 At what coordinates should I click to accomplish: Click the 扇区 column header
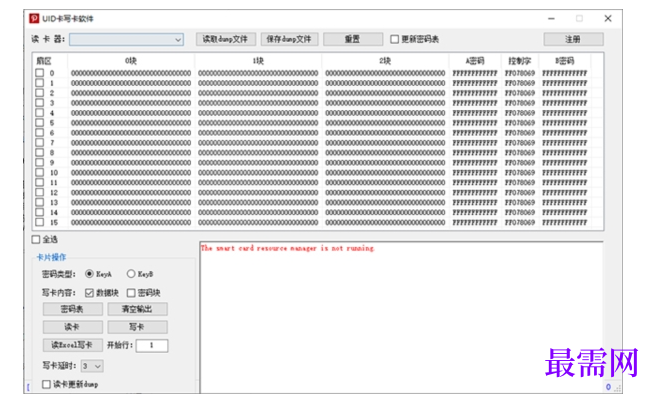pyautogui.click(x=44, y=61)
